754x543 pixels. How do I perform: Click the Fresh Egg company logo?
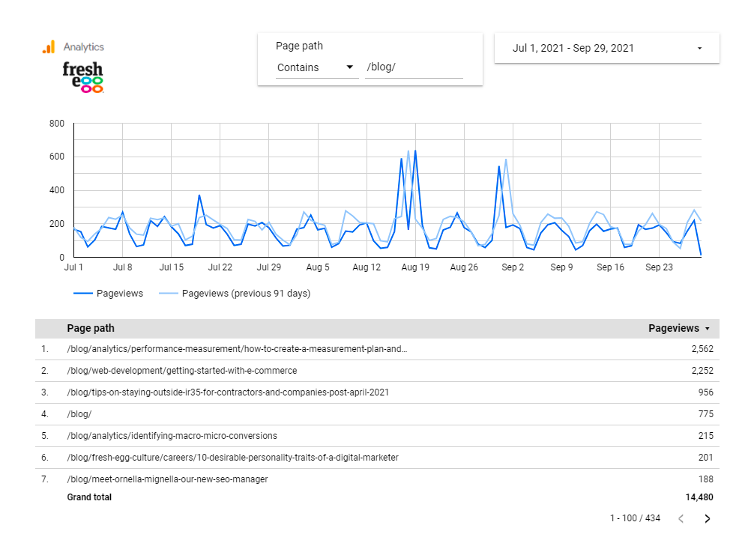(x=83, y=77)
